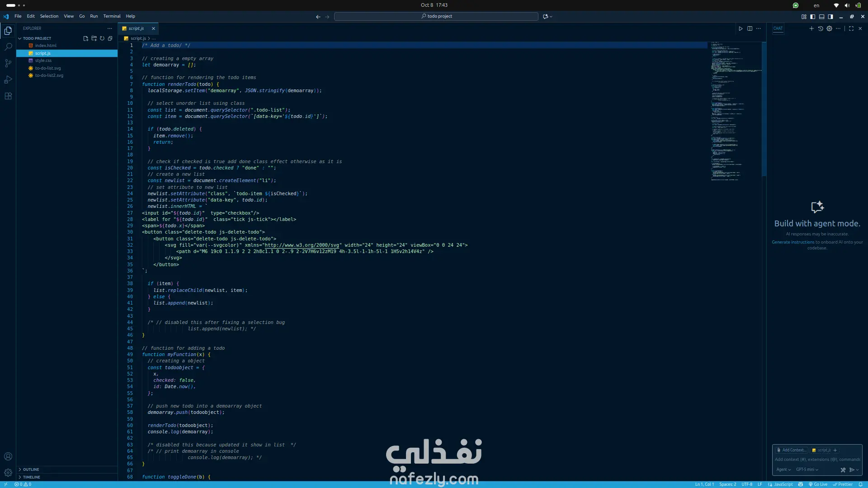Toggle the primary side bar visibility

tap(812, 17)
